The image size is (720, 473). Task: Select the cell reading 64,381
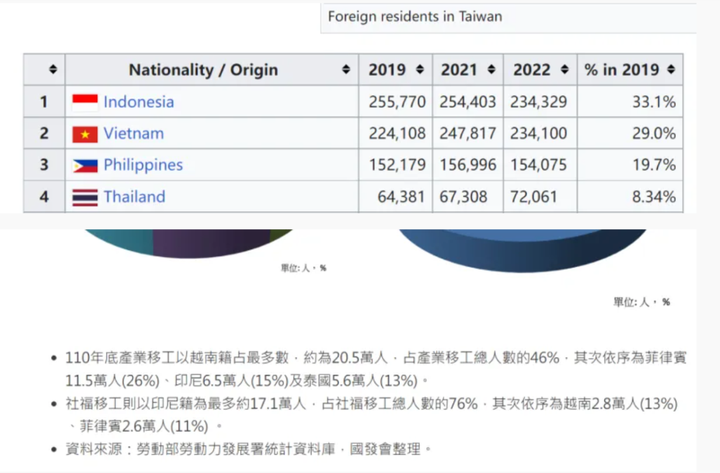click(395, 197)
